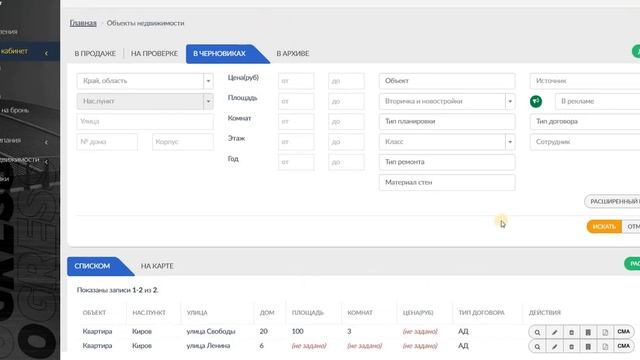This screenshot has width=640, height=360.
Task: Edit the улица Ленина apartment with pencil icon
Action: (554, 347)
